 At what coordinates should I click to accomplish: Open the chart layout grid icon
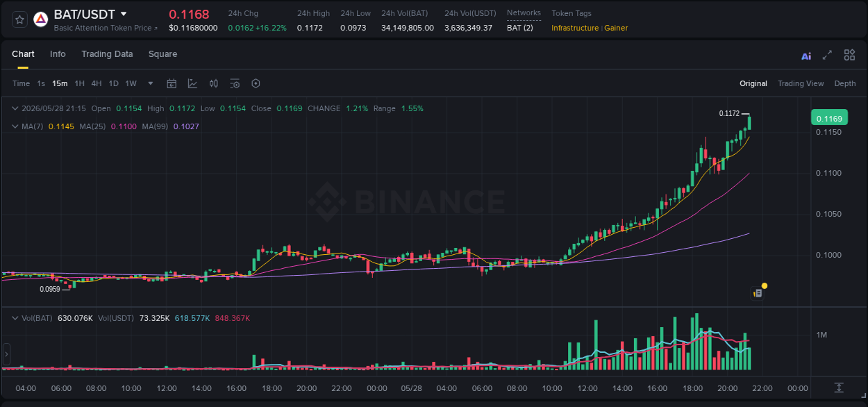click(x=849, y=55)
